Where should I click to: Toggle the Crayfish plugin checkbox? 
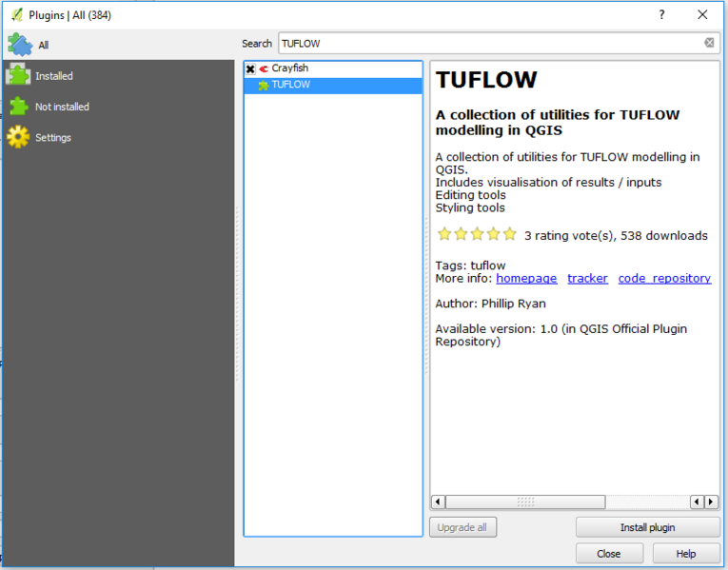click(250, 69)
